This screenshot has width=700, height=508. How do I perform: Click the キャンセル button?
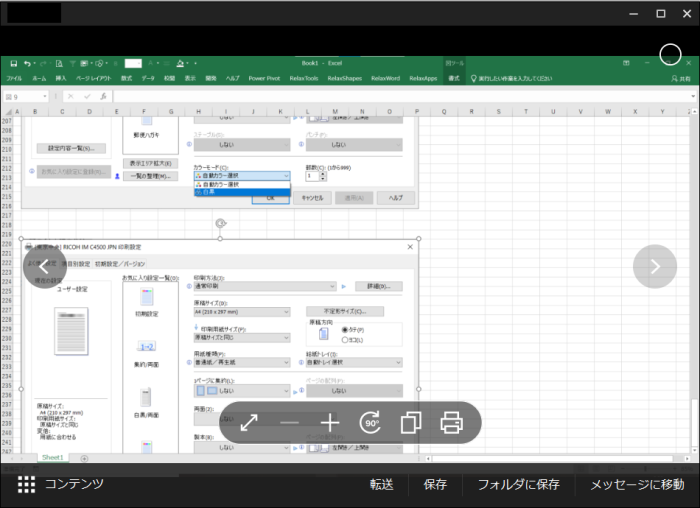click(312, 198)
